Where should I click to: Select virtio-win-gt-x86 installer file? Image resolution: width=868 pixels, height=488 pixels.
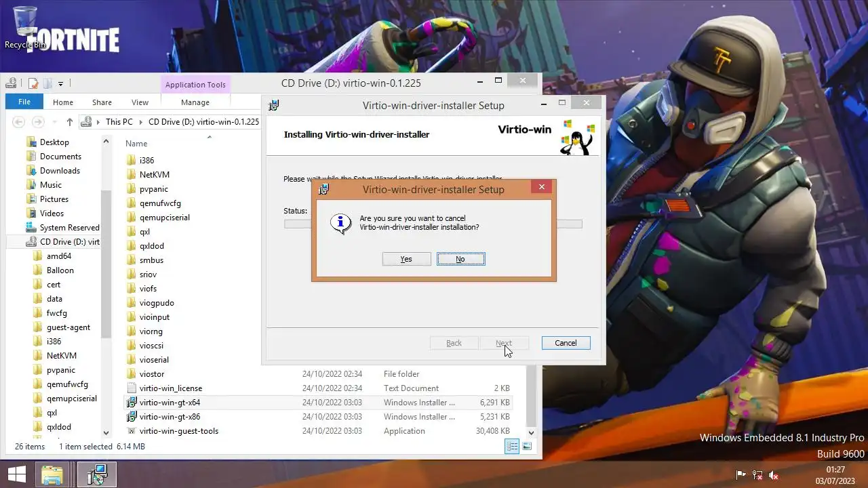click(x=170, y=417)
